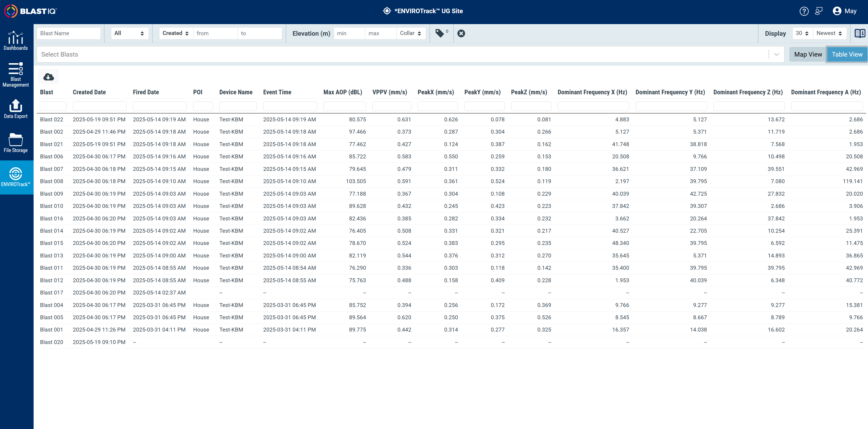Clear filters with the X circle icon

coord(461,33)
